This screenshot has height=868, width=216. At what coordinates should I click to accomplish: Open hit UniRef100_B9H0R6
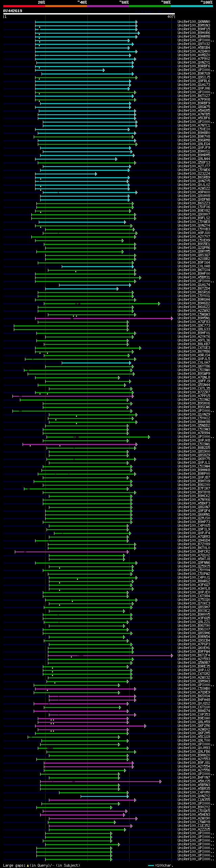point(194,33)
